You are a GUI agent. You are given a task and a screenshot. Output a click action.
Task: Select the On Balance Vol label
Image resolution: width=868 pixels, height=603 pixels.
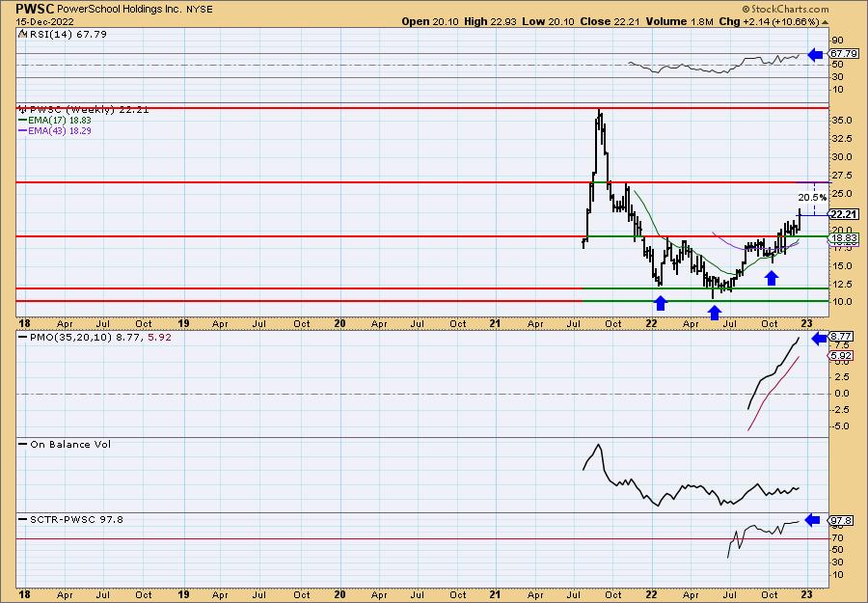(70, 444)
